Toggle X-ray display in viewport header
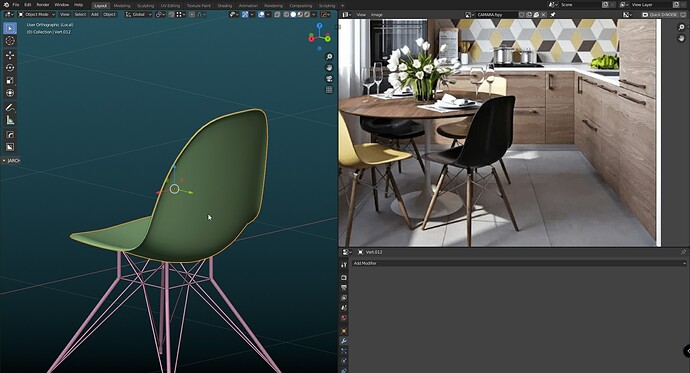Screen dimensions: 690x373 [277, 15]
